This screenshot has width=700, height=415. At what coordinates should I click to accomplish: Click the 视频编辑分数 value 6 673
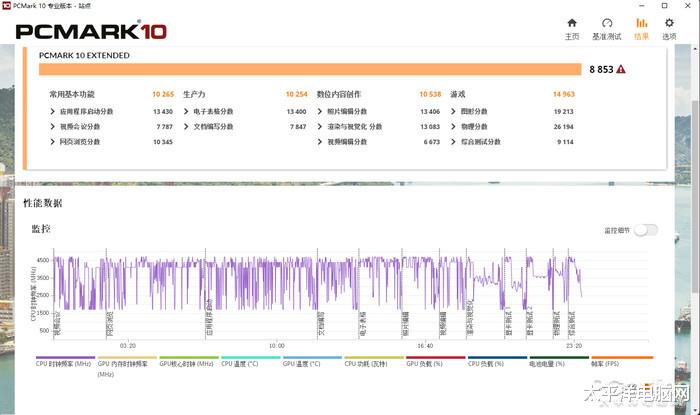(x=432, y=142)
